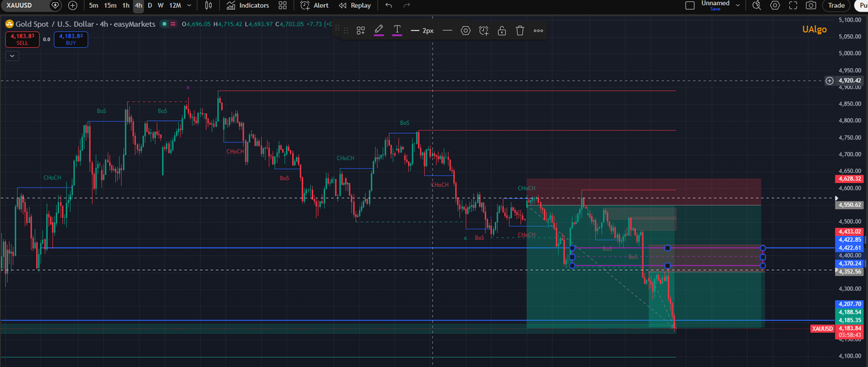Click the 4,370.24 blue price label
The height and width of the screenshot is (367, 868).
point(849,263)
